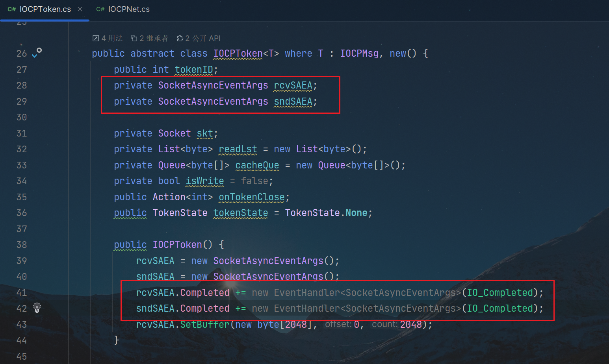609x364 pixels.
Task: Click the C# file icon on IOCPNet.cs tab
Action: pos(100,9)
